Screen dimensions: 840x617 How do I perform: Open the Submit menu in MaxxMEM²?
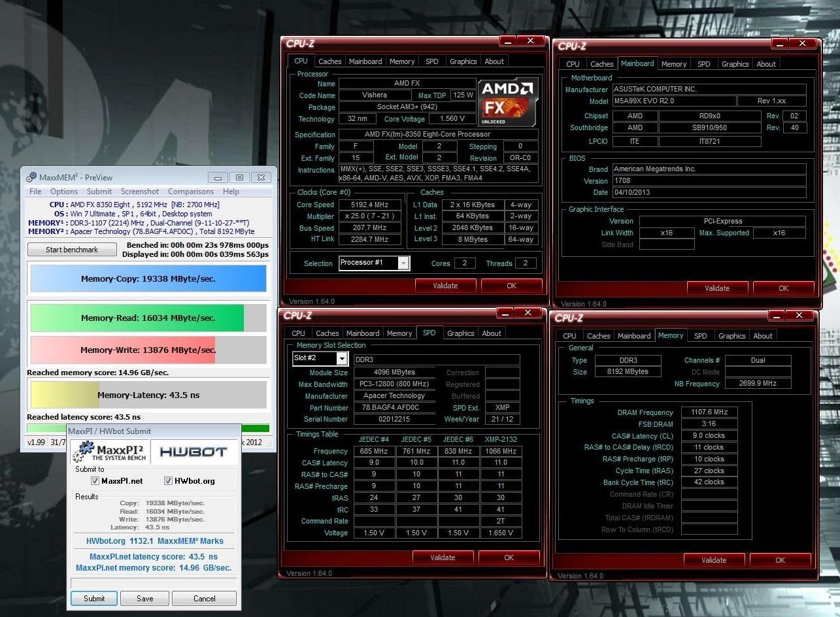[x=99, y=192]
